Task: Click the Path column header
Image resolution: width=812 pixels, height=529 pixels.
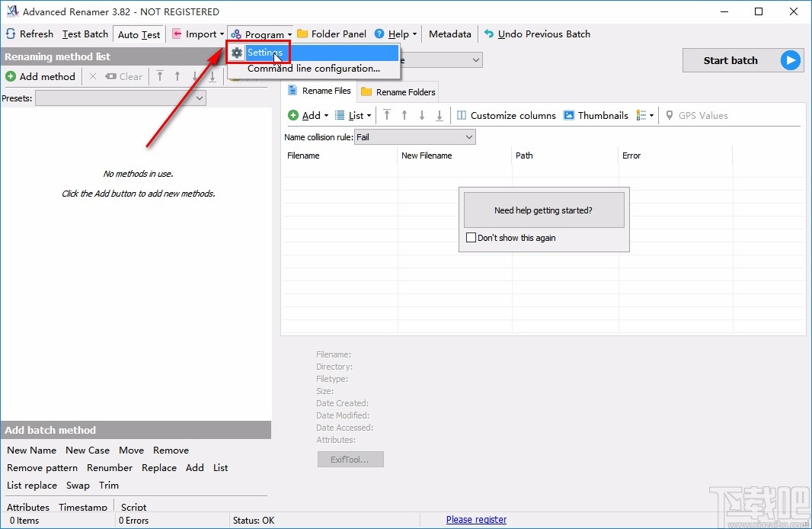Action: pos(565,155)
